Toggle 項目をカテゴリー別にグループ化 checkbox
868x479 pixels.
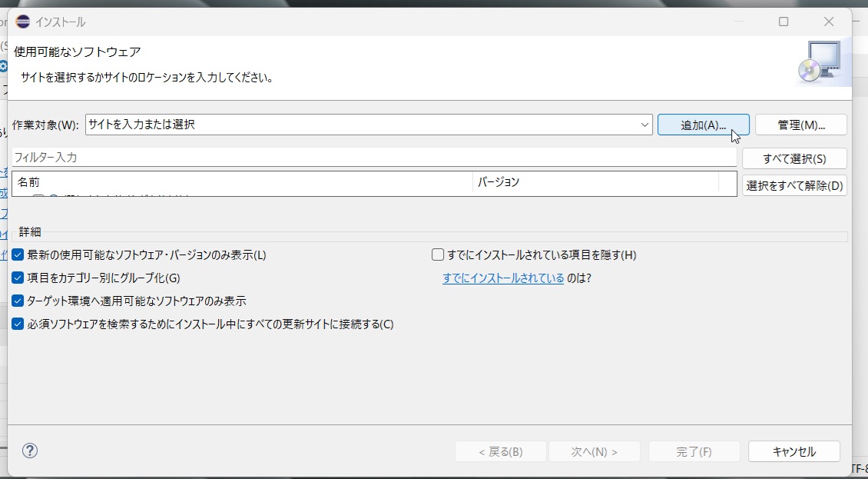click(x=18, y=278)
